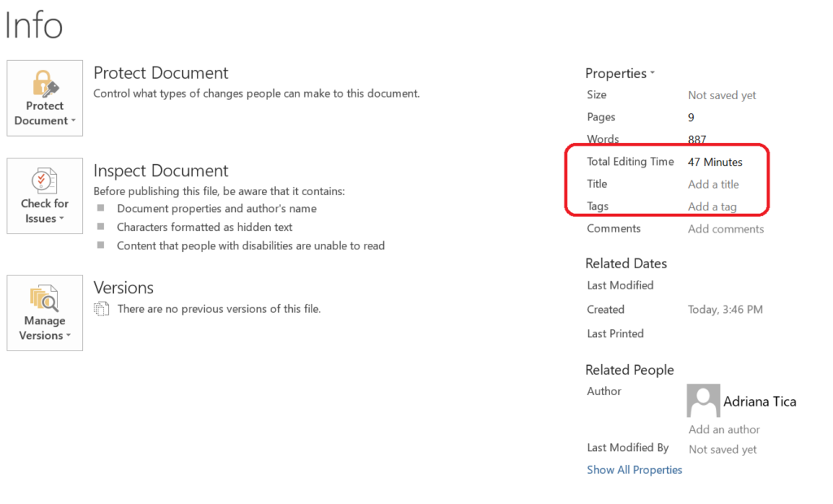This screenshot has height=504, width=833.
Task: Click the Protect Document heading
Action: click(x=161, y=73)
